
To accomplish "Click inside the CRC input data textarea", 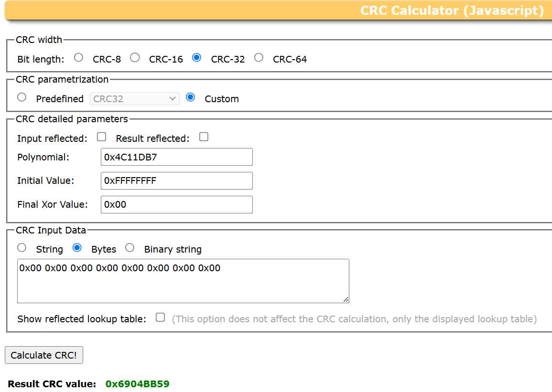I will coord(183,281).
